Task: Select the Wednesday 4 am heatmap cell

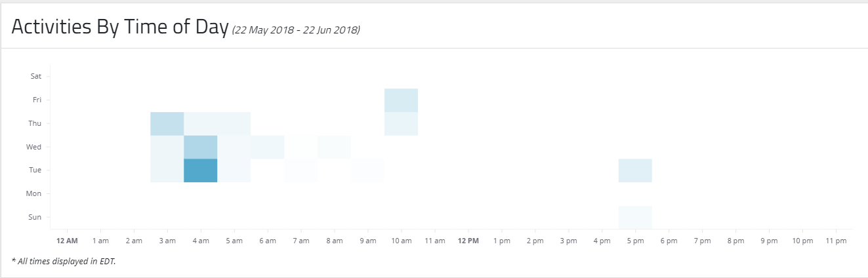Action: click(200, 147)
